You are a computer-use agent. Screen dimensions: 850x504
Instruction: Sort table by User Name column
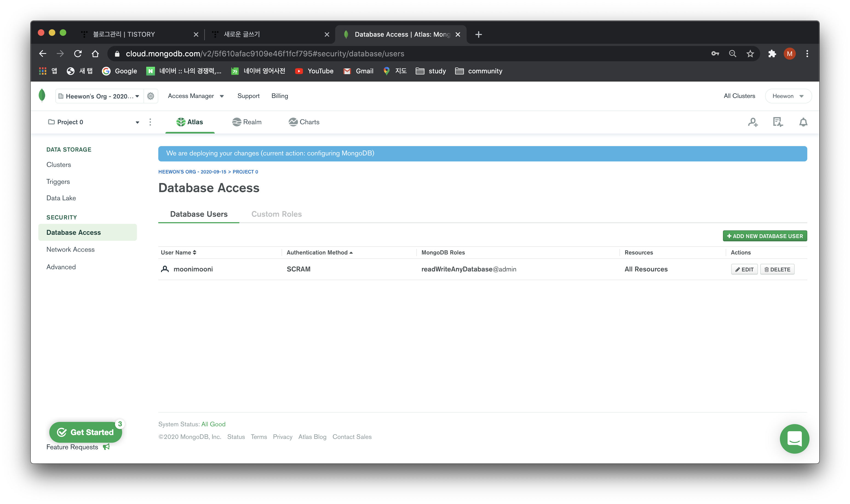179,252
